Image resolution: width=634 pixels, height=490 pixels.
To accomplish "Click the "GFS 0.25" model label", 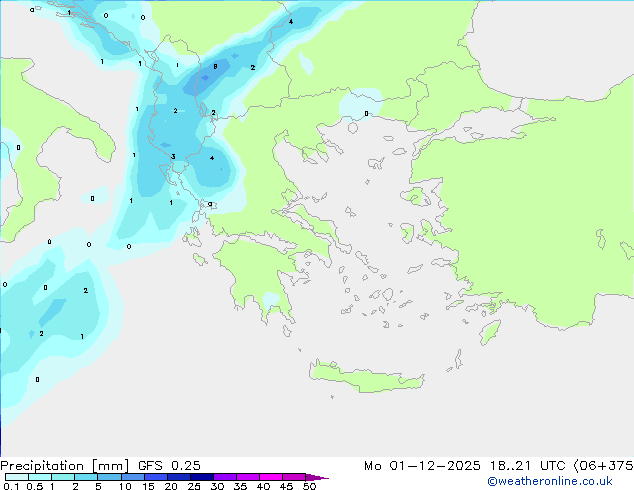I will (169, 466).
